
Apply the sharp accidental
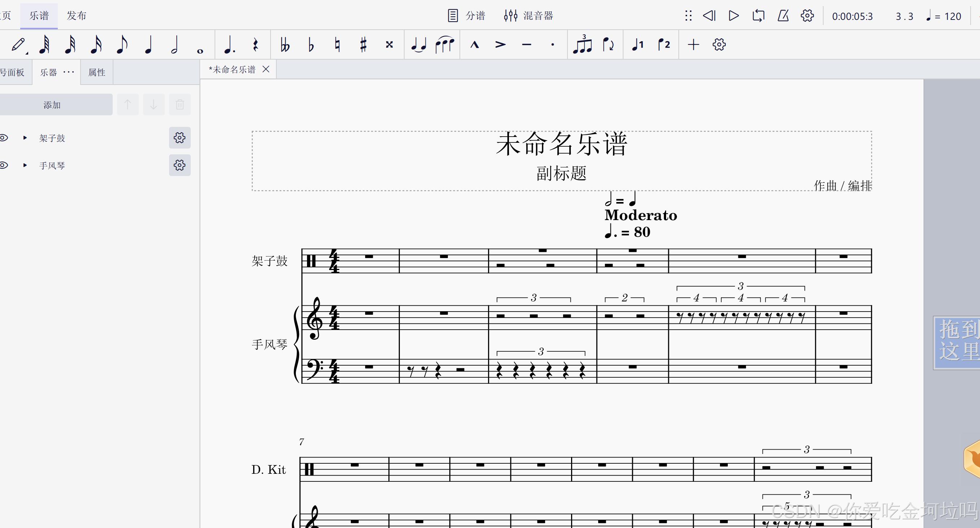point(363,44)
